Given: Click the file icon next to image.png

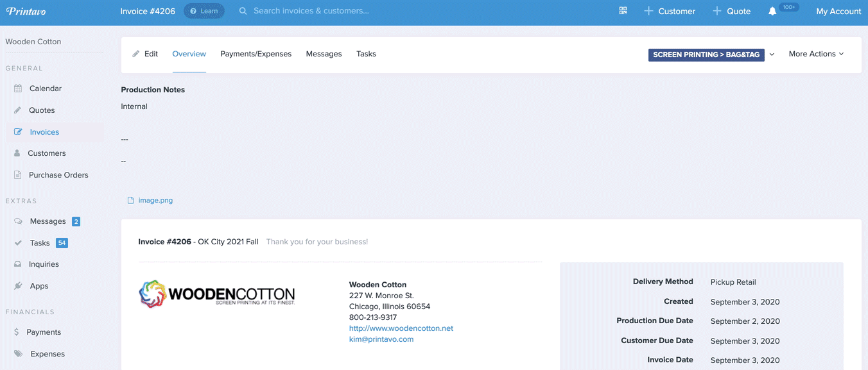Looking at the screenshot, I should coord(131,200).
